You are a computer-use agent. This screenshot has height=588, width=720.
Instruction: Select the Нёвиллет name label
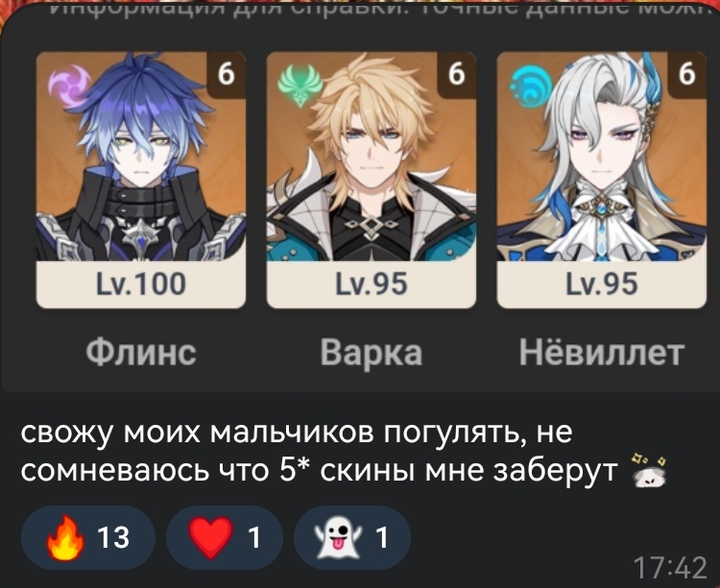(602, 352)
